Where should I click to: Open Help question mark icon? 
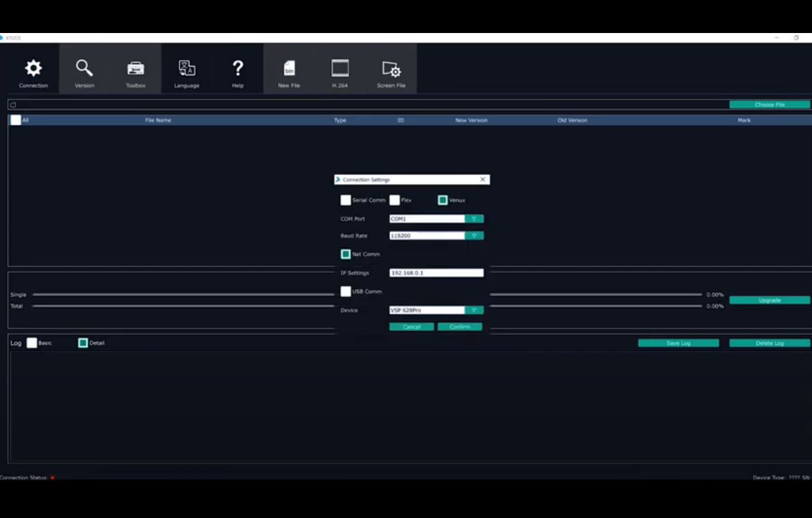[x=238, y=69]
